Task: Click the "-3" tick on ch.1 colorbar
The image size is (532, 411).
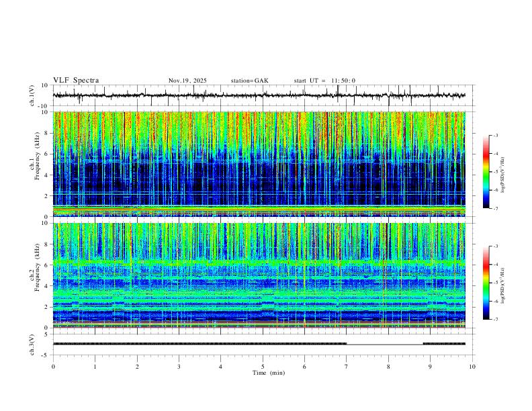Action: [495, 135]
